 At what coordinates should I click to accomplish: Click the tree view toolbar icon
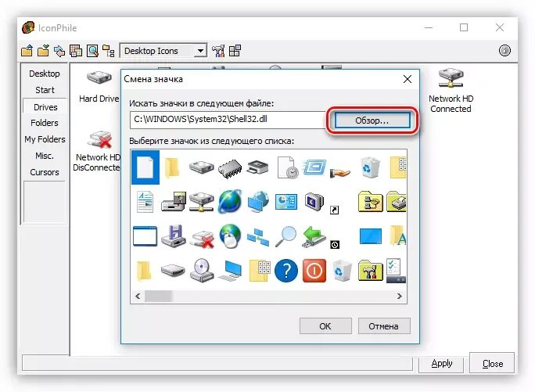(109, 51)
